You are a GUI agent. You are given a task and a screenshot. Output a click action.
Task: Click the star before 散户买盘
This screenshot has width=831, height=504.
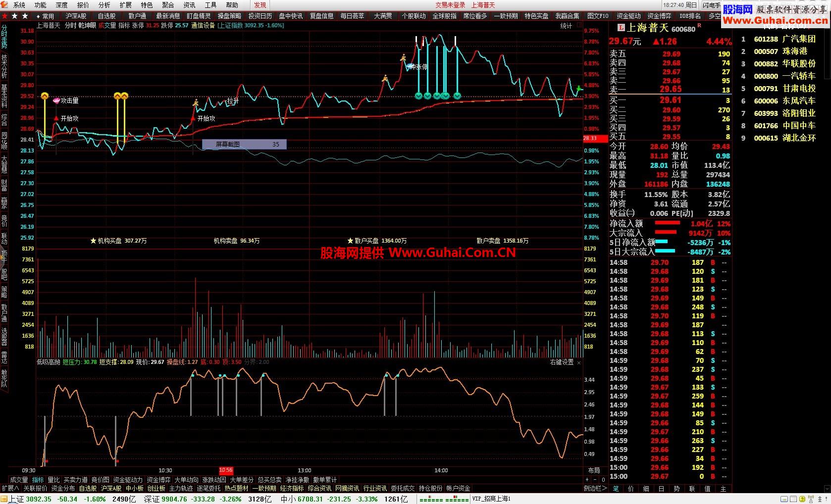pos(350,241)
